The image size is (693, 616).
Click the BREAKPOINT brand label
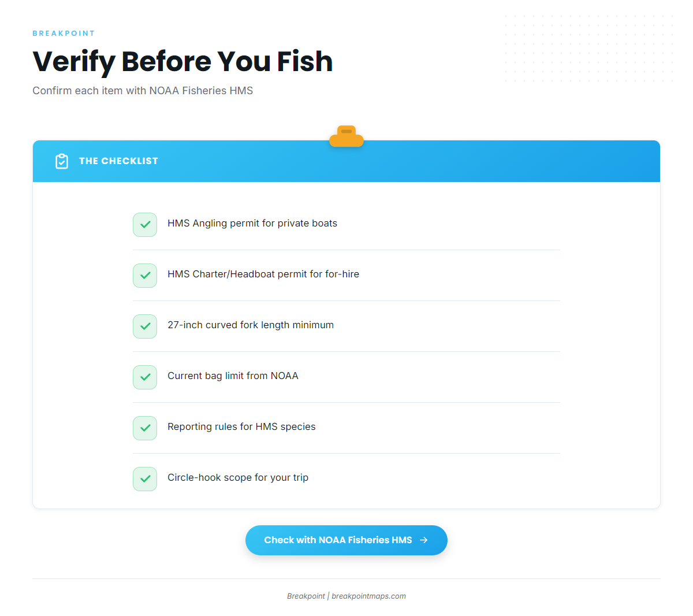point(64,34)
